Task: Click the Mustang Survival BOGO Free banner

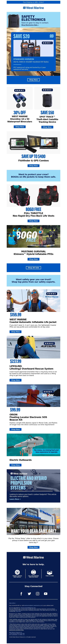Action: point(33,236)
